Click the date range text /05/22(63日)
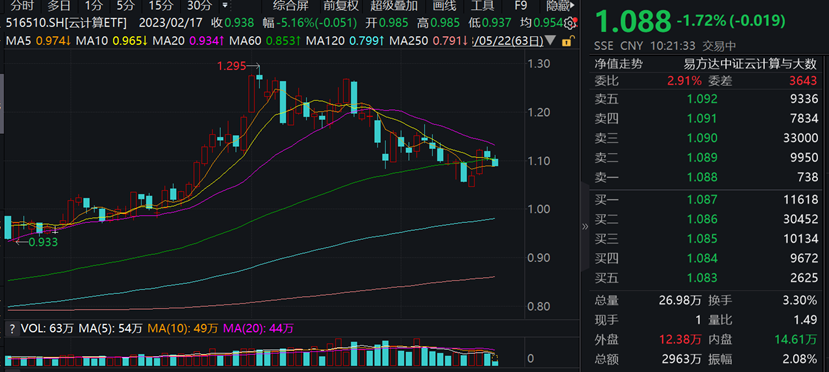The image size is (829, 372). [509, 40]
